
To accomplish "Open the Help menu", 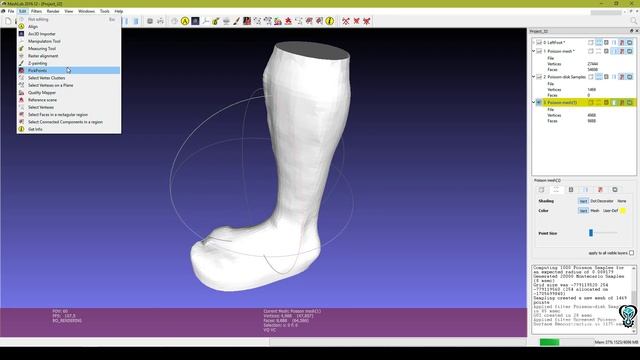I will [x=119, y=11].
